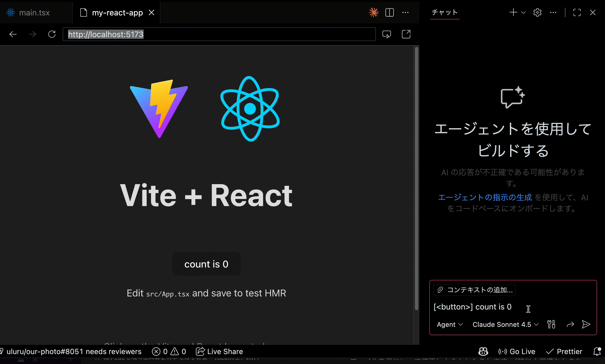Screen dimensions: 605x364
Task: Open Claude Sonnet 4.5 model picker
Action: [x=505, y=325]
